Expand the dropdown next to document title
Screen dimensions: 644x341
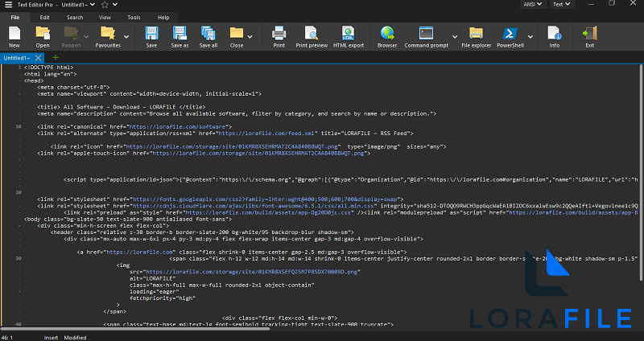[93, 5]
